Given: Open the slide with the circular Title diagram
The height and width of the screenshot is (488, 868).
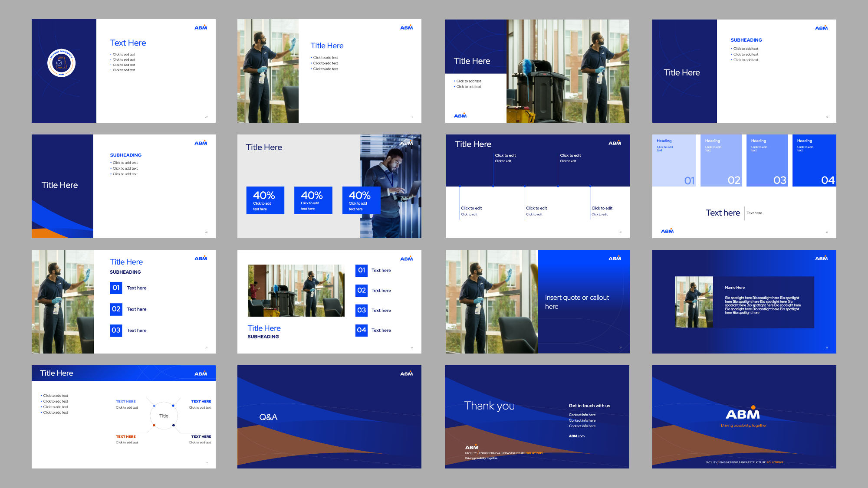Looking at the screenshot, I should pos(124,417).
